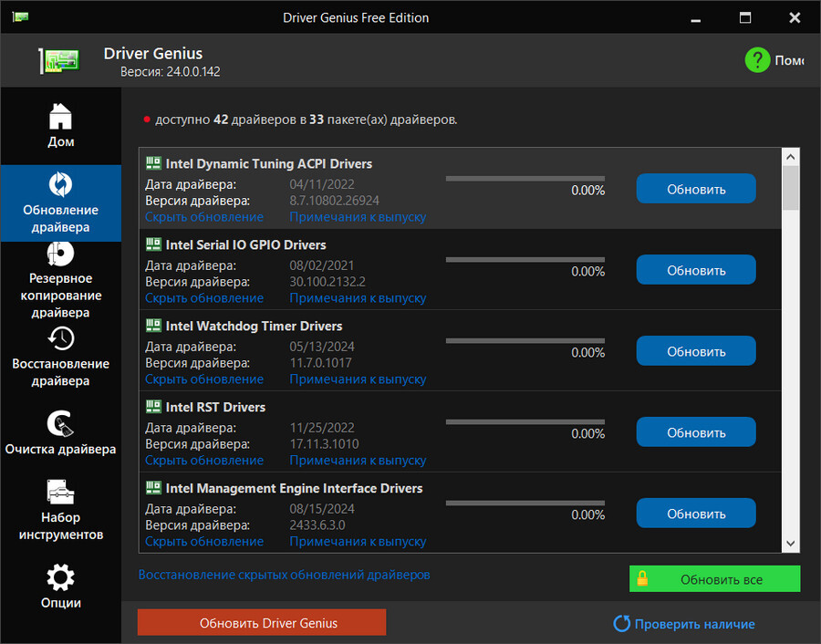Open release notes for Intel Watchdog Timer
This screenshot has height=644, width=821.
coord(358,379)
